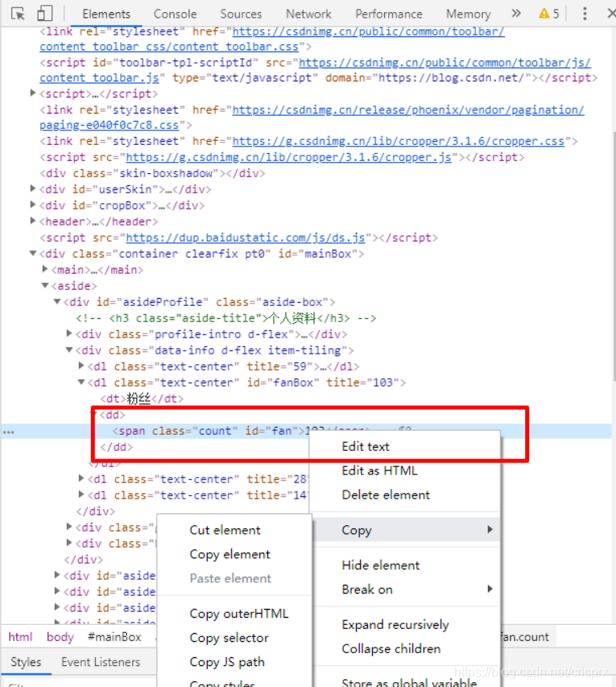Choose Edit text from context menu
Image resolution: width=616 pixels, height=687 pixels.
(x=404, y=446)
